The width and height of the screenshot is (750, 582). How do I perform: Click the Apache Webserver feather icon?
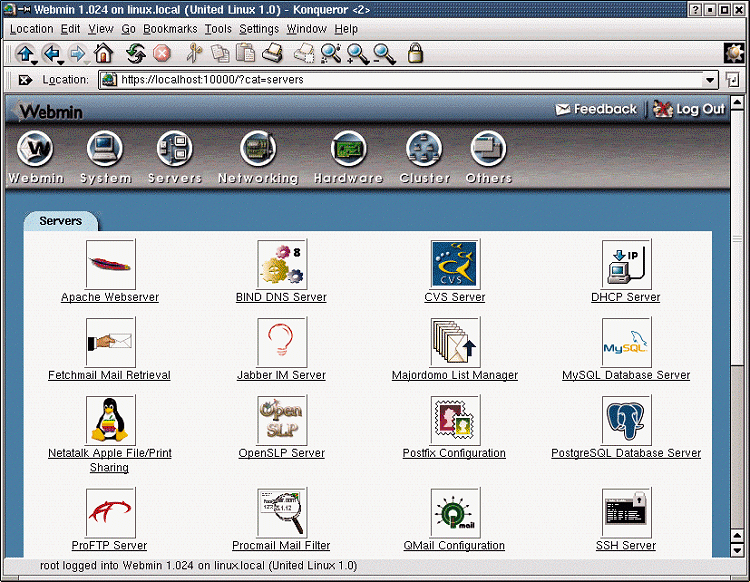110,264
